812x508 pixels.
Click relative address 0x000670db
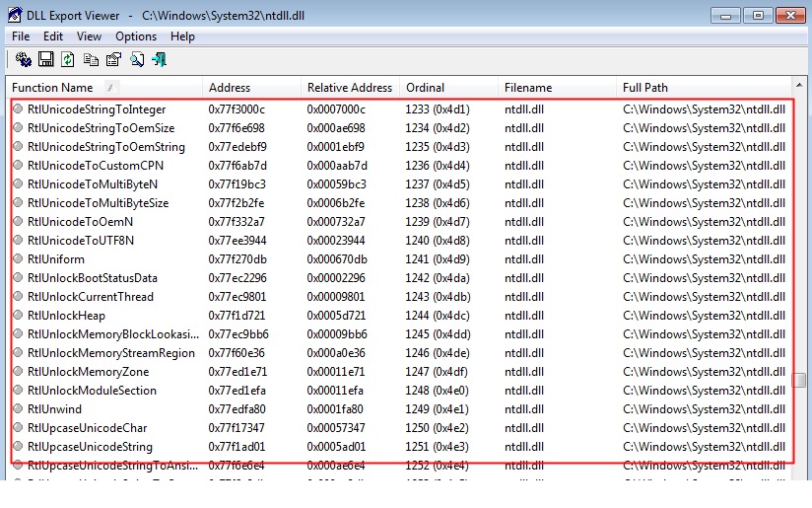click(x=337, y=259)
